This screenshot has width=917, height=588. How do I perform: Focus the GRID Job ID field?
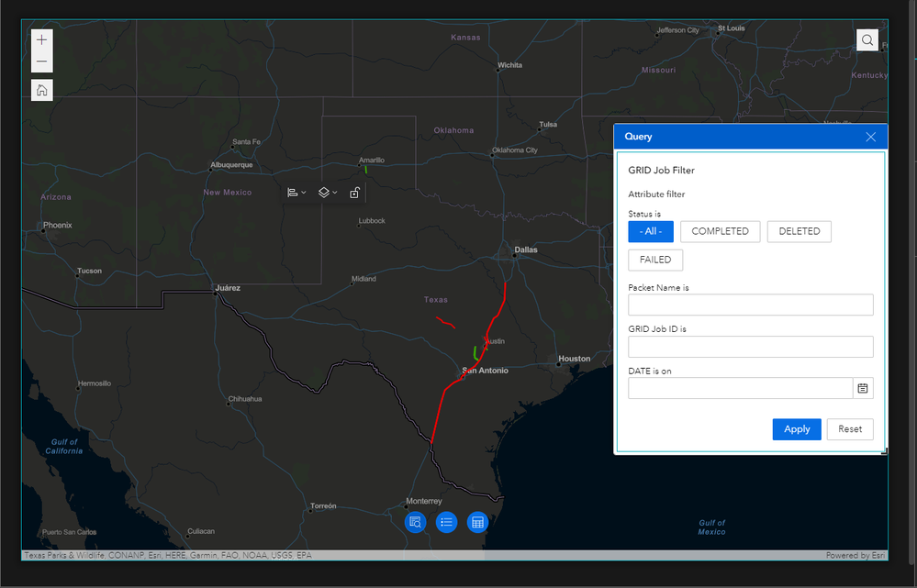pyautogui.click(x=750, y=346)
